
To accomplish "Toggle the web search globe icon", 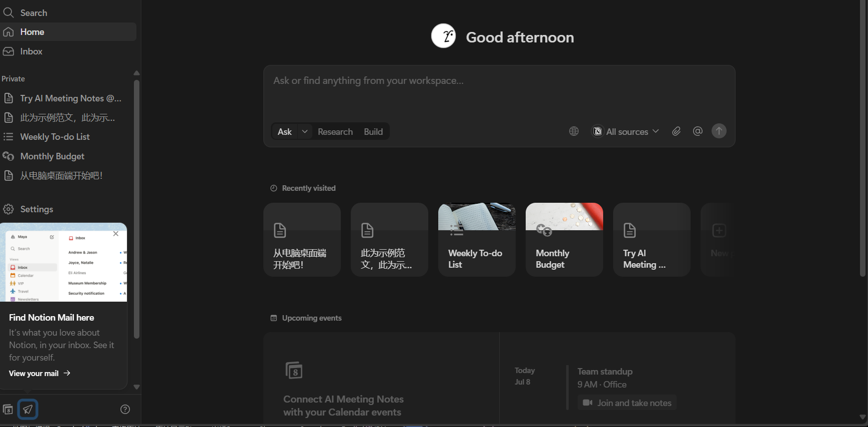I will 574,131.
